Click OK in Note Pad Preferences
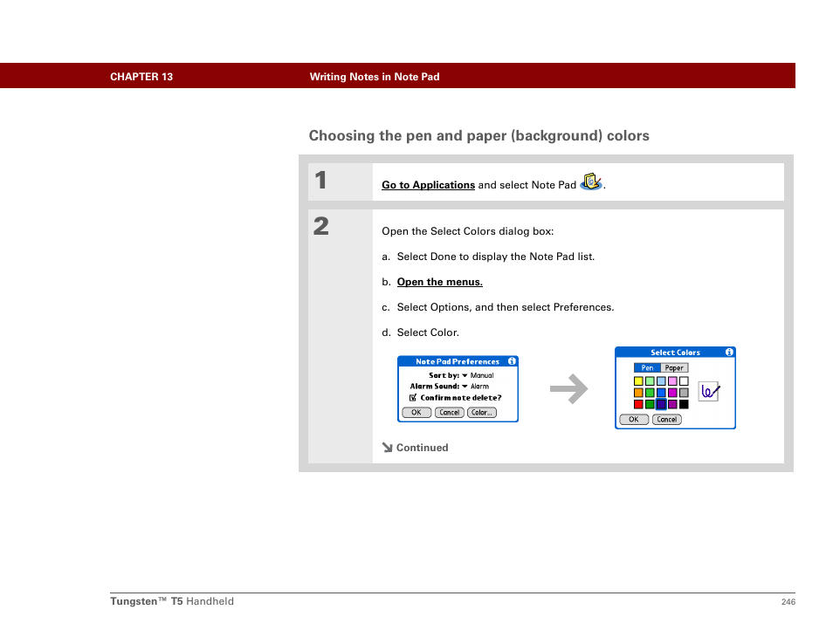This screenshot has width=833, height=644. (x=416, y=413)
